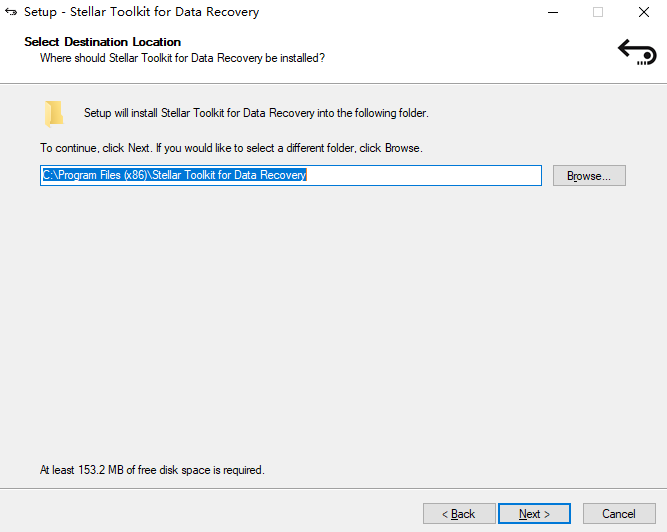Click the Stellar arrow logo in header
Viewport: 667px width, 532px height.
point(636,50)
